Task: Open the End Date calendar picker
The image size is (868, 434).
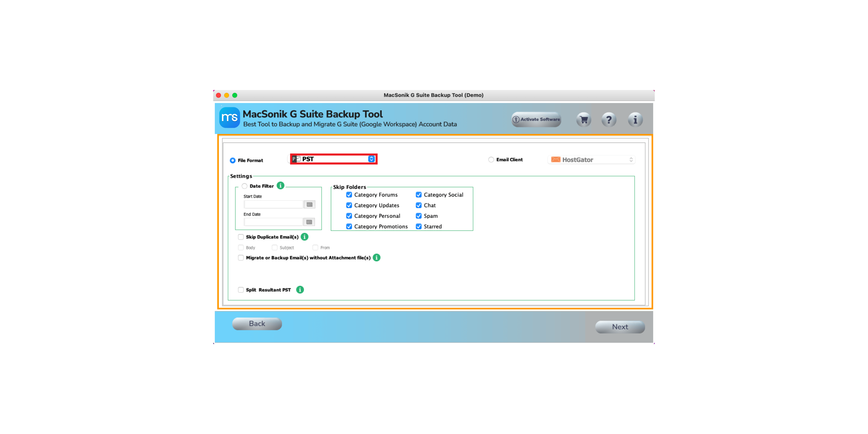Action: pos(309,222)
